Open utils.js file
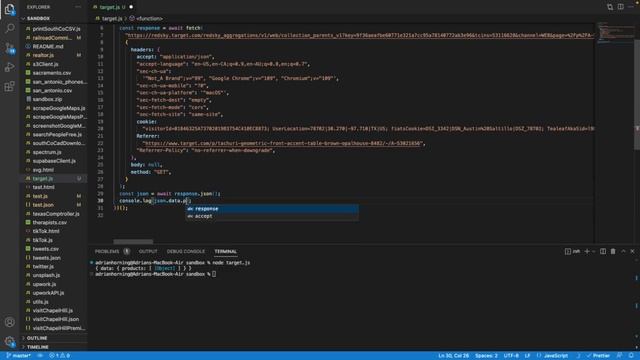640x360 pixels. (40, 302)
